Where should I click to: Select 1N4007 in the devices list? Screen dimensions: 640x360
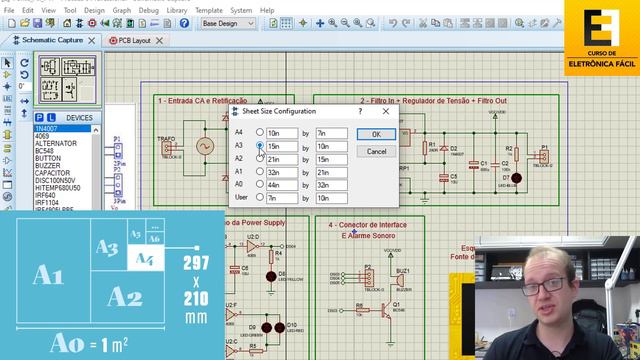tap(62, 129)
